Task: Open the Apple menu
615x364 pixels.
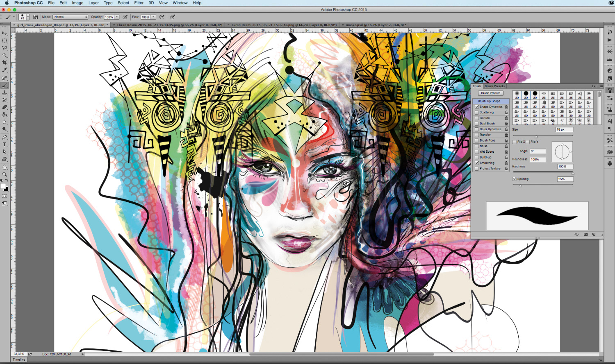Action: (7, 3)
